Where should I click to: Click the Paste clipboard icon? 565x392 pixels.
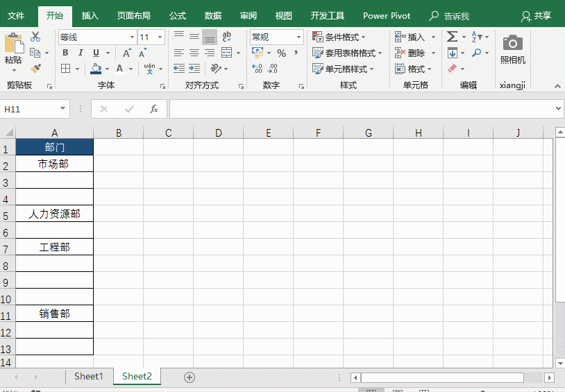pos(14,43)
